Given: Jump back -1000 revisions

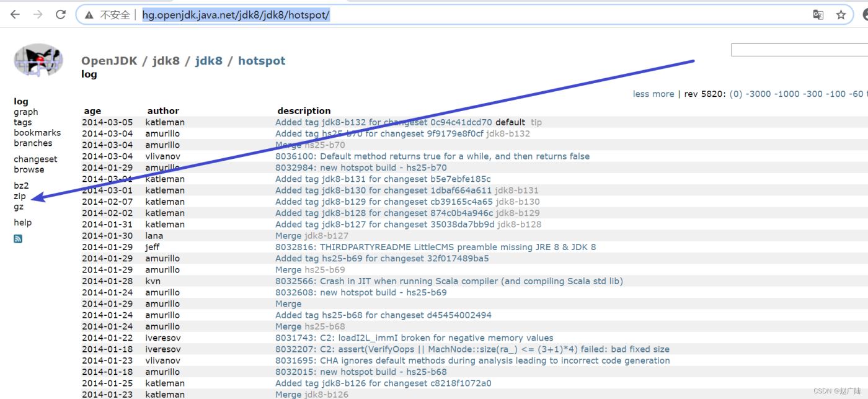Looking at the screenshot, I should [788, 94].
